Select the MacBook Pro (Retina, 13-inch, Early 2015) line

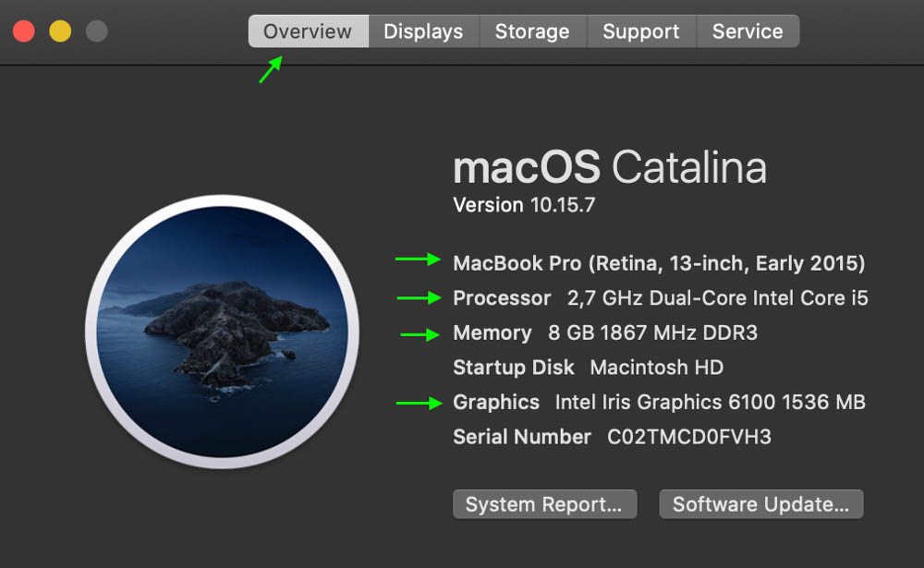point(659,263)
